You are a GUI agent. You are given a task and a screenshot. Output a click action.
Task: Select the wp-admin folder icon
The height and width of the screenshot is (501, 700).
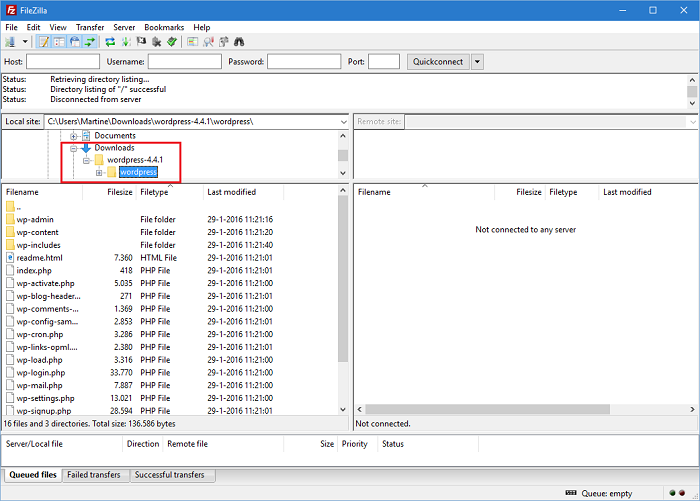(10, 219)
